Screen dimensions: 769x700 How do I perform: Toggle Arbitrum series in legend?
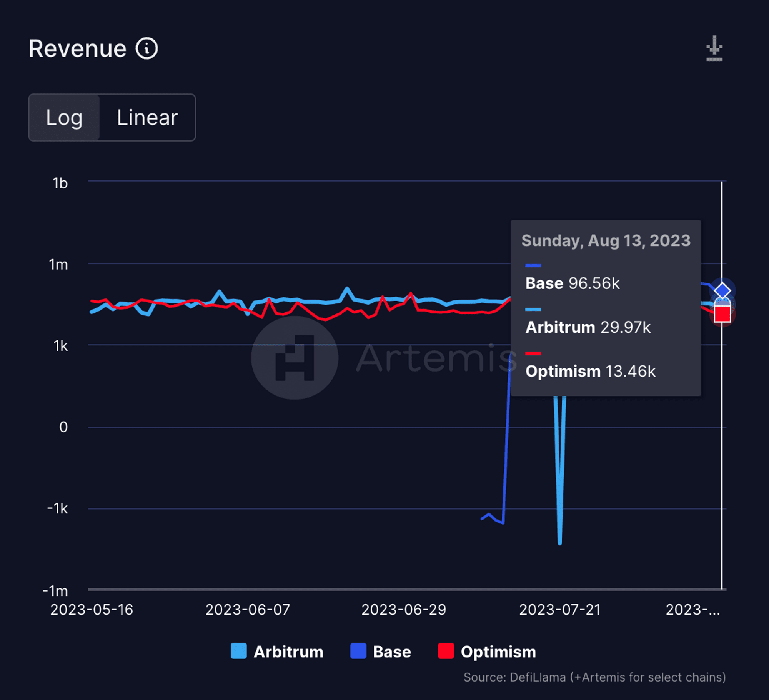(288, 652)
